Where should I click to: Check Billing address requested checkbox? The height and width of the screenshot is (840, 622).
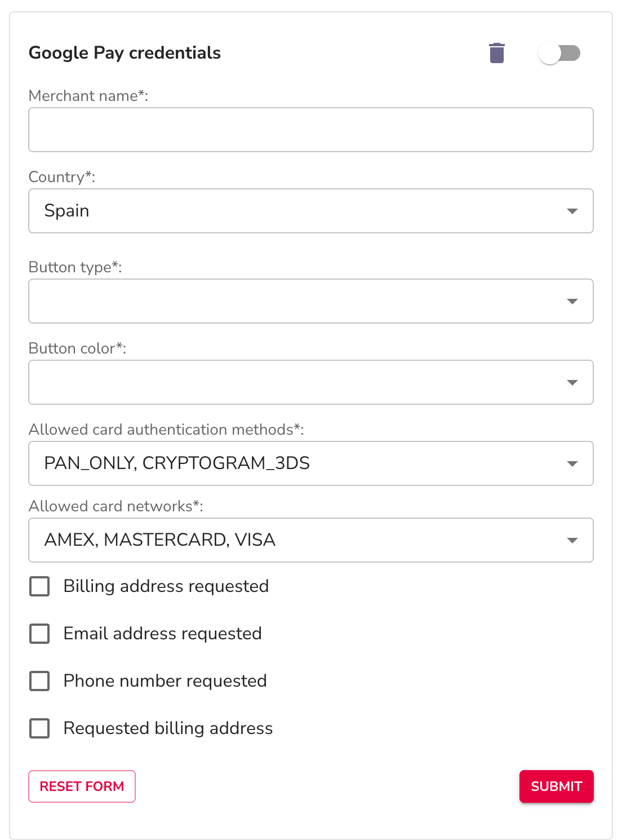coord(39,586)
